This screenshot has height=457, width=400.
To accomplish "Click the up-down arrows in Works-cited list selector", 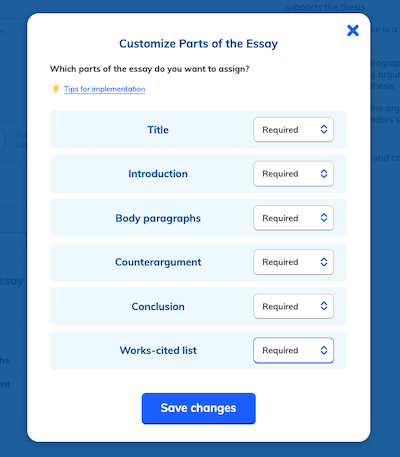I will 324,350.
